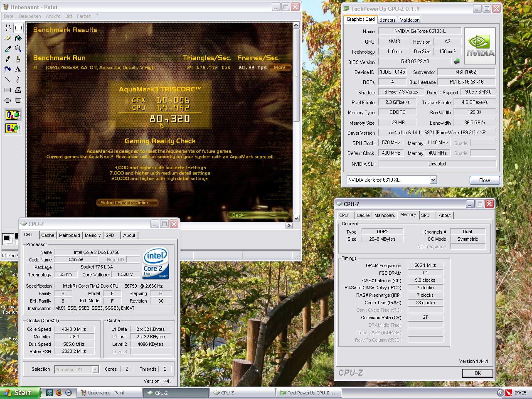Screen dimensions: 532x399
Task: Click the Core Speed value 4040.3 MHz
Action: click(x=74, y=329)
